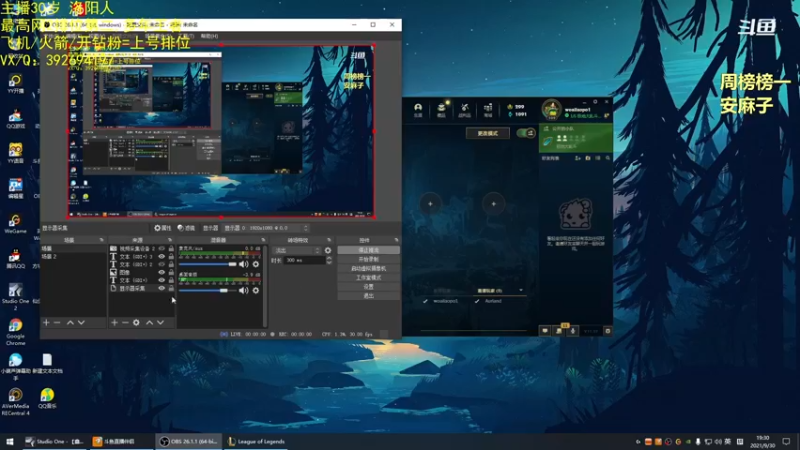Open the transition type dropdown in Scene Transitions
The width and height of the screenshot is (800, 450).
[297, 251]
